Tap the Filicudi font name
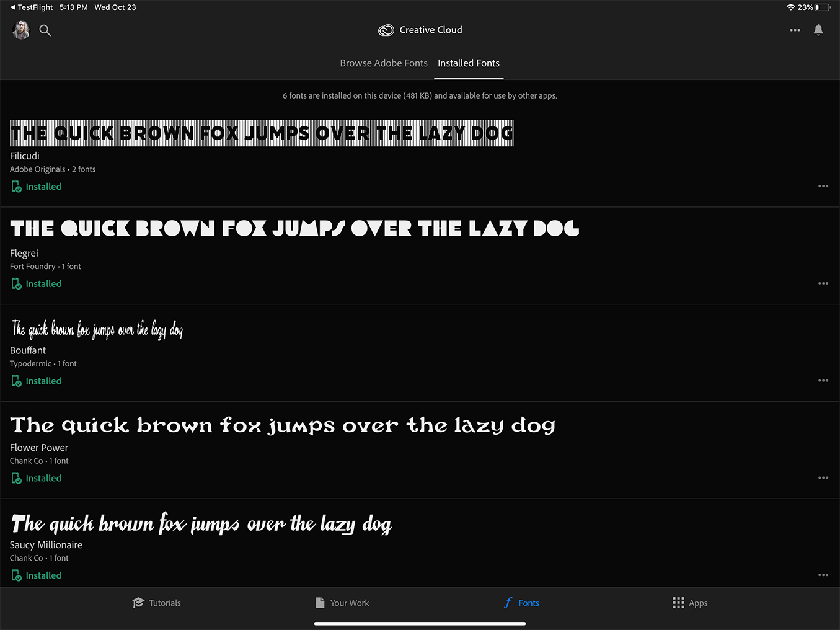840x630 pixels. [25, 156]
